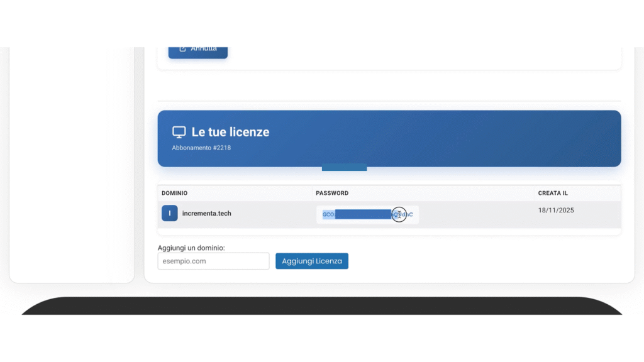Select the highlighted license password text
Viewport: 644px width, 362px height.
click(x=362, y=214)
